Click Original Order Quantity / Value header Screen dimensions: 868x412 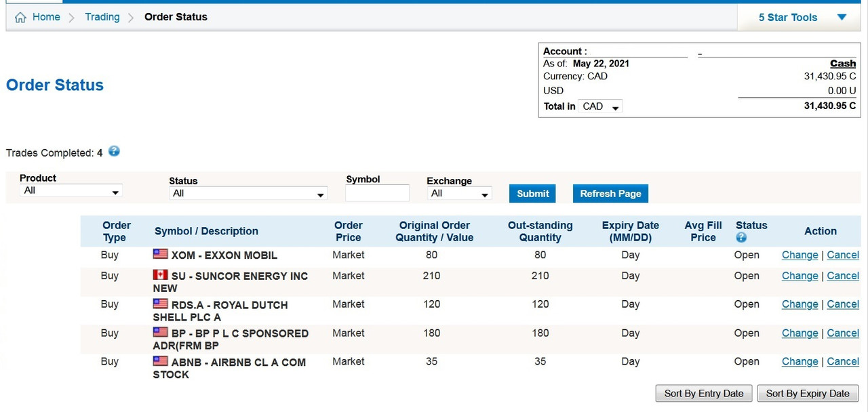click(435, 231)
